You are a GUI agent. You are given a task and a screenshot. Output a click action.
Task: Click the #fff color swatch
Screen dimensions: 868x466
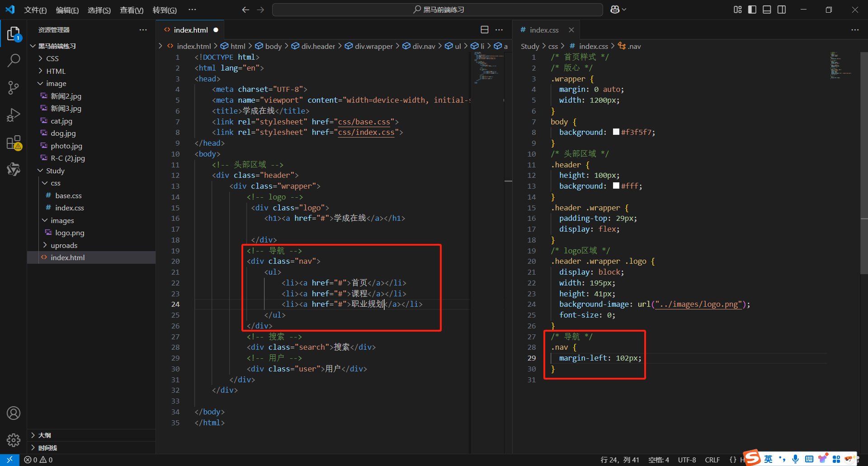pos(616,185)
